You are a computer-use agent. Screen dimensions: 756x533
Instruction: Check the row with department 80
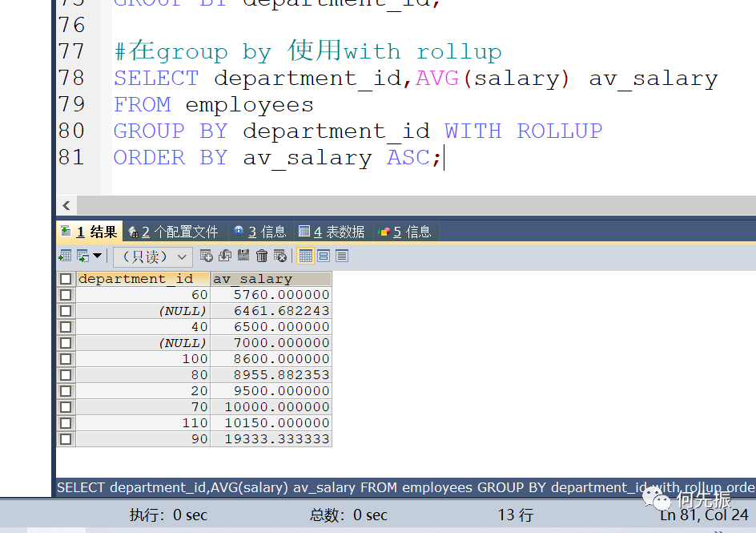(66, 375)
